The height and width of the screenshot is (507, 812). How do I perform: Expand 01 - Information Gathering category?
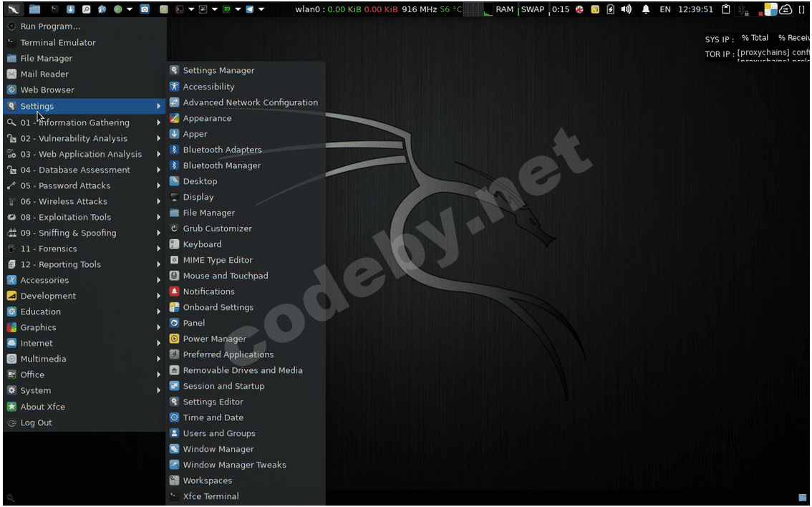(x=84, y=122)
